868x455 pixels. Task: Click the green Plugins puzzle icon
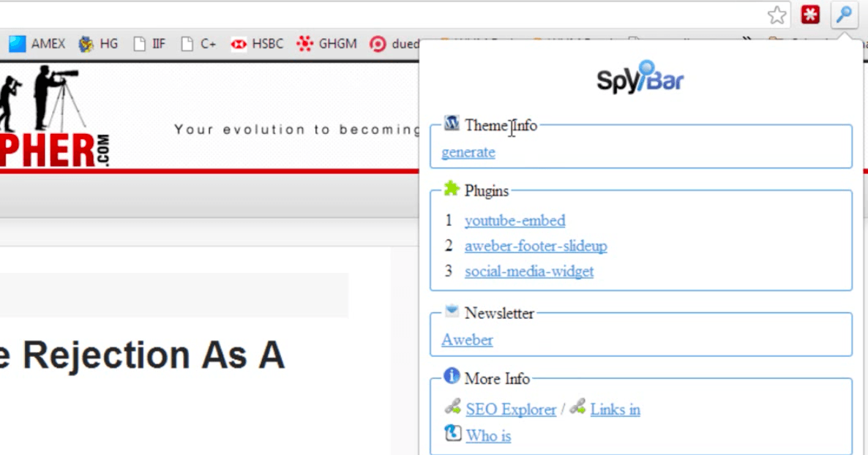(452, 188)
